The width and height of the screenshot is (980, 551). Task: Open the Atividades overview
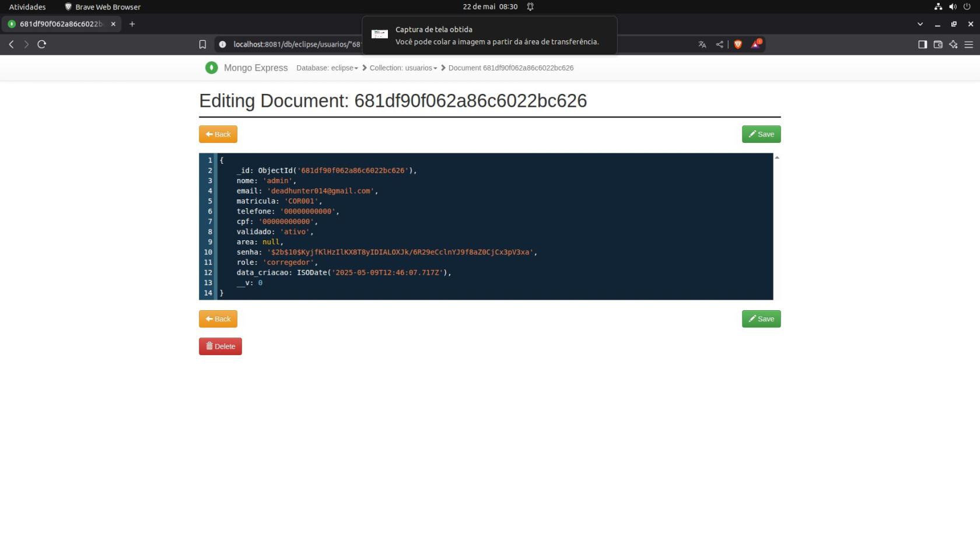(27, 6)
